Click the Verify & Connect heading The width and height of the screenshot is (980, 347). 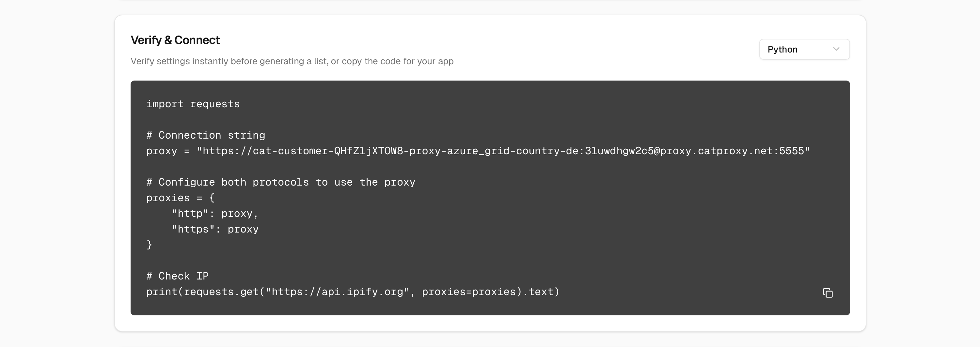[x=175, y=40]
